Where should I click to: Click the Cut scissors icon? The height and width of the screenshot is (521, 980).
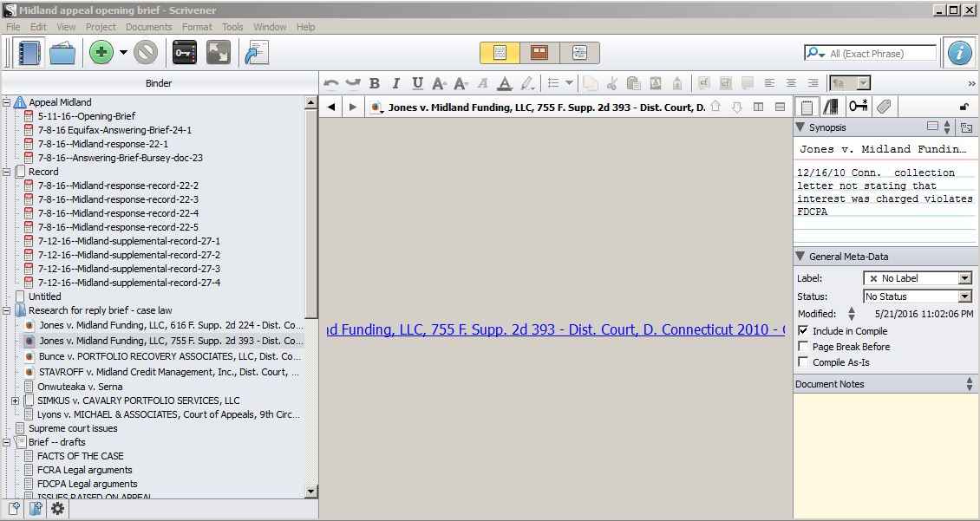click(612, 83)
